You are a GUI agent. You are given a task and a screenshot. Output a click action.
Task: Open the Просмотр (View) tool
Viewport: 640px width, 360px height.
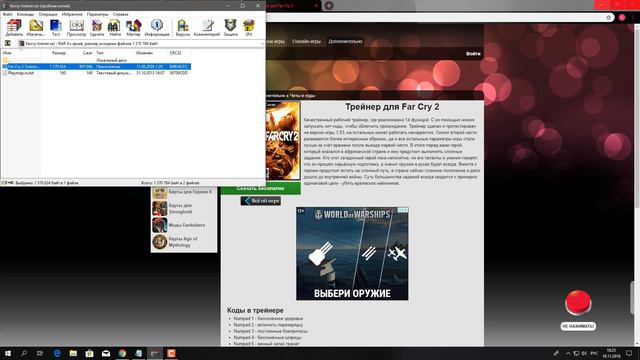[76, 28]
